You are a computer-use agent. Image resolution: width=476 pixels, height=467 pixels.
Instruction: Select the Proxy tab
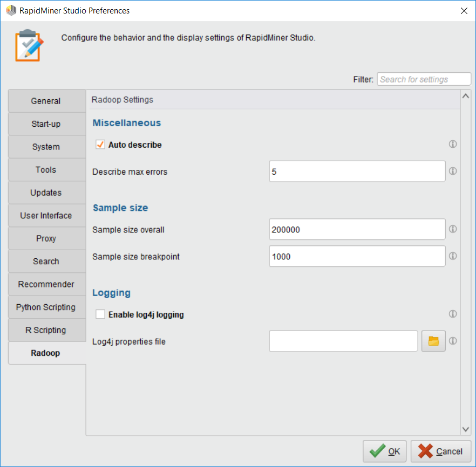coord(47,238)
